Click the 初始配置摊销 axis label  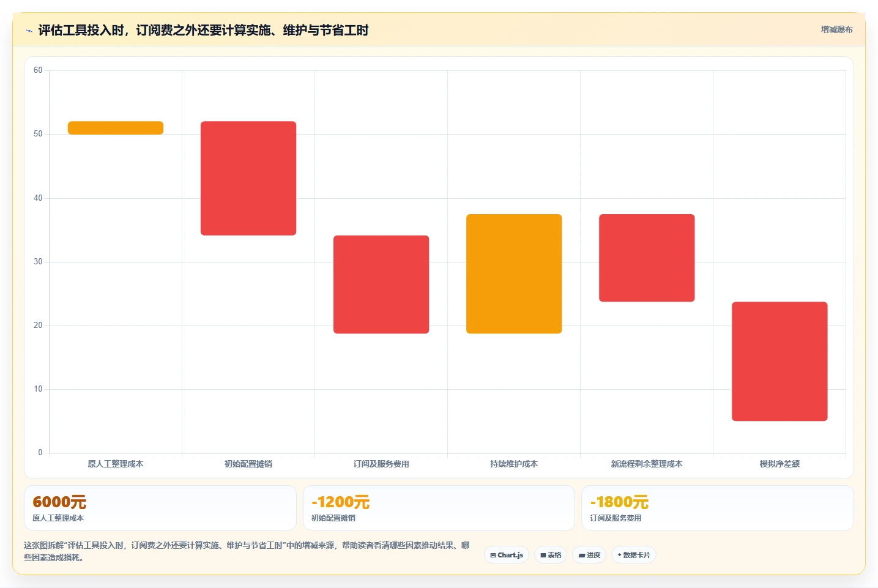248,464
